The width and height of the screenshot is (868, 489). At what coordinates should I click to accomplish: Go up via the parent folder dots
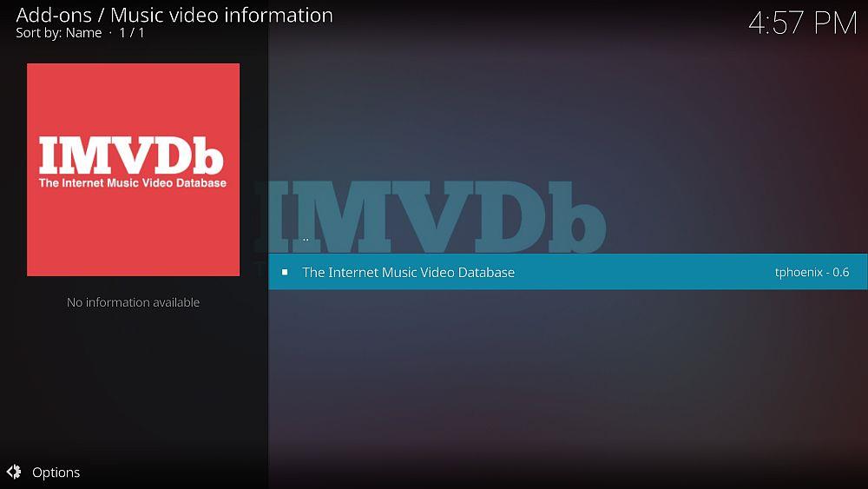tap(306, 240)
